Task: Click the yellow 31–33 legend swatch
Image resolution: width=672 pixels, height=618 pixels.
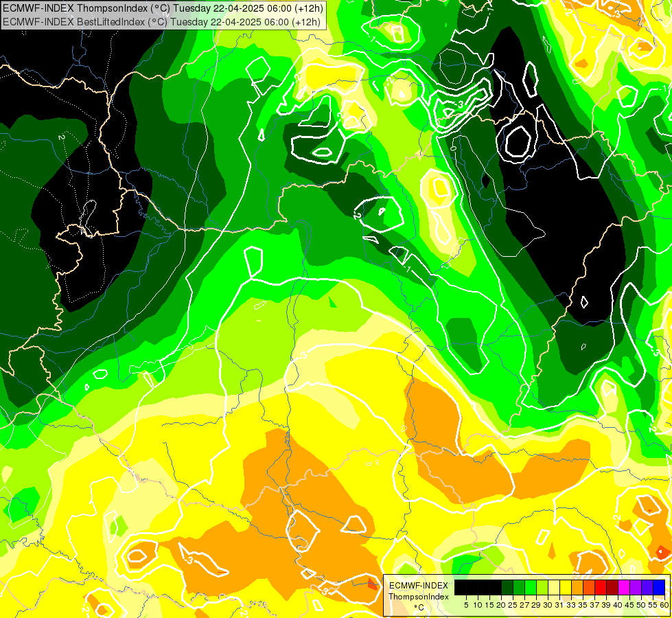Action: tap(566, 588)
